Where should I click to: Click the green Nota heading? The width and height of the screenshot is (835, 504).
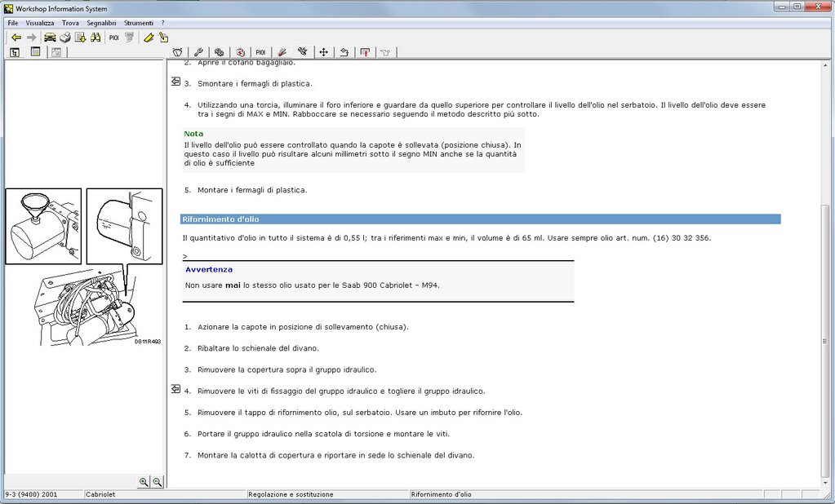tap(193, 134)
